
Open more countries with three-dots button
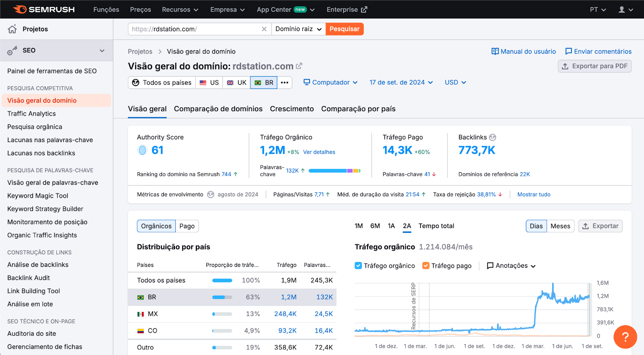pos(285,83)
